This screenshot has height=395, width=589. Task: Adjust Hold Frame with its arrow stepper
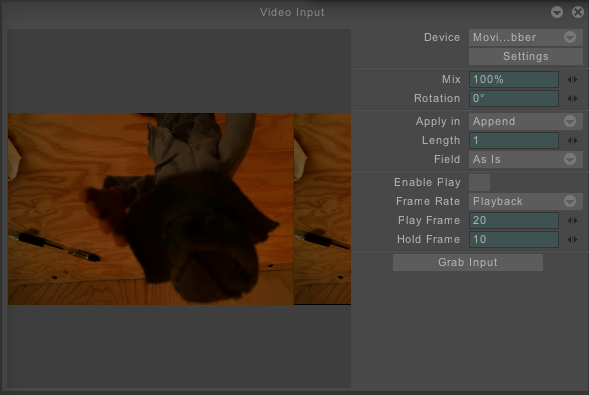572,239
